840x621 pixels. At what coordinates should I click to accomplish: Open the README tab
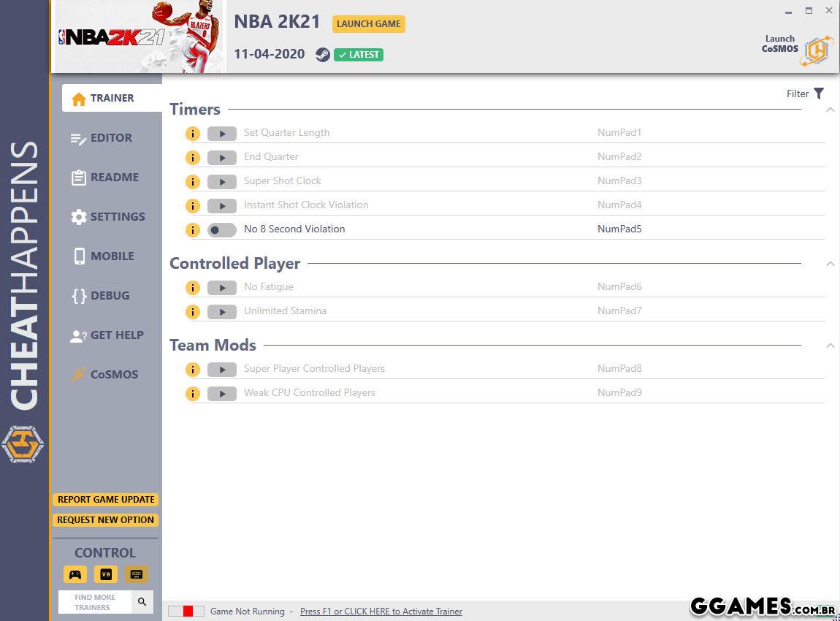pos(105,178)
